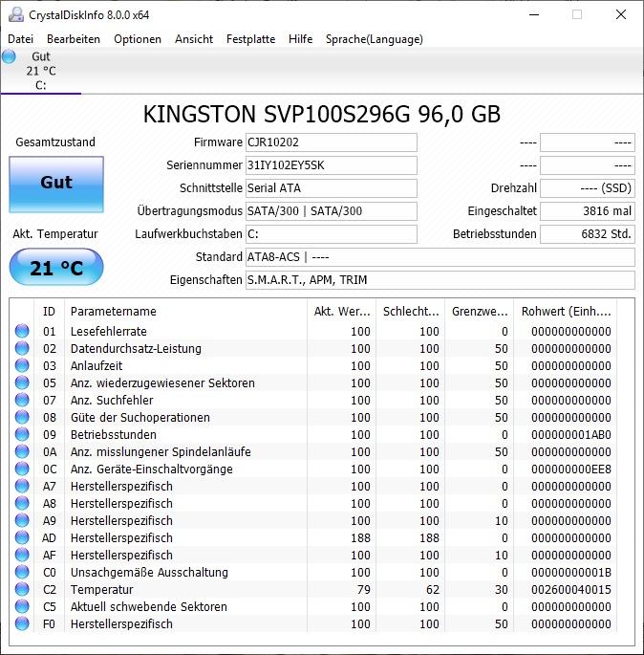Click status orb of Anz. wiederzugewiesener Sektoren row
Viewport: 644px width, 655px height.
(x=22, y=382)
